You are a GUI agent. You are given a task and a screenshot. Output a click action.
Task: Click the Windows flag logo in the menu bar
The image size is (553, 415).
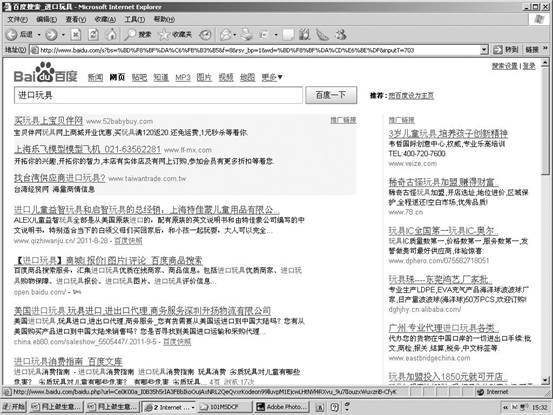539,19
